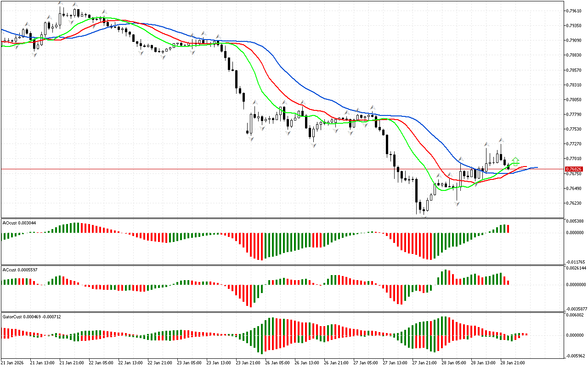Click the GatorCust indicator label
This screenshot has height=368, width=588.
click(x=32, y=316)
